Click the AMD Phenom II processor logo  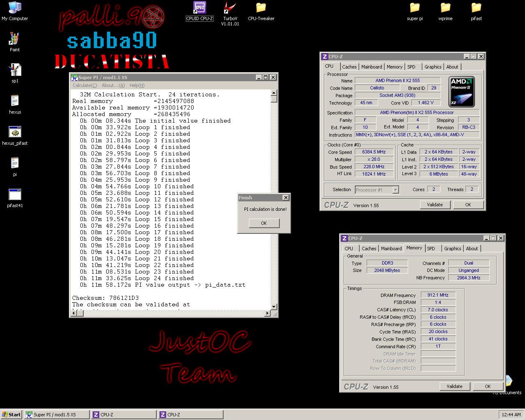pyautogui.click(x=461, y=91)
